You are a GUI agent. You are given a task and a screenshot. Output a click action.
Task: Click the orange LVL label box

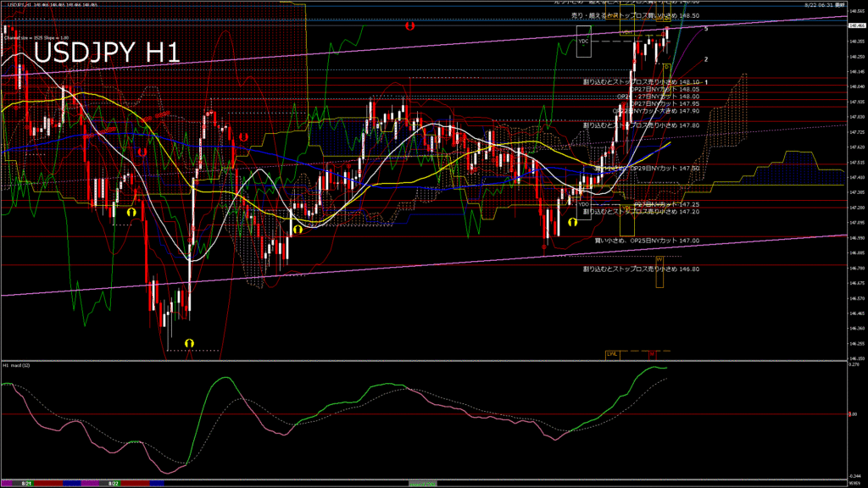click(611, 352)
